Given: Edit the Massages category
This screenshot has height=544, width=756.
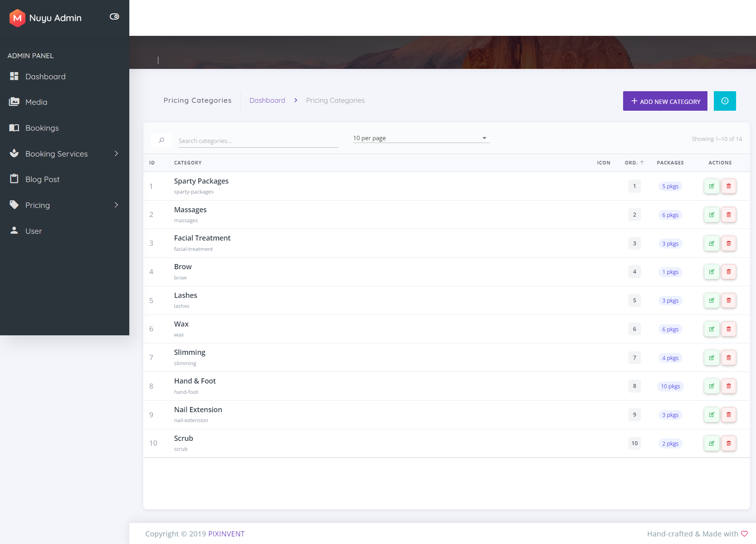Looking at the screenshot, I should pyautogui.click(x=711, y=215).
